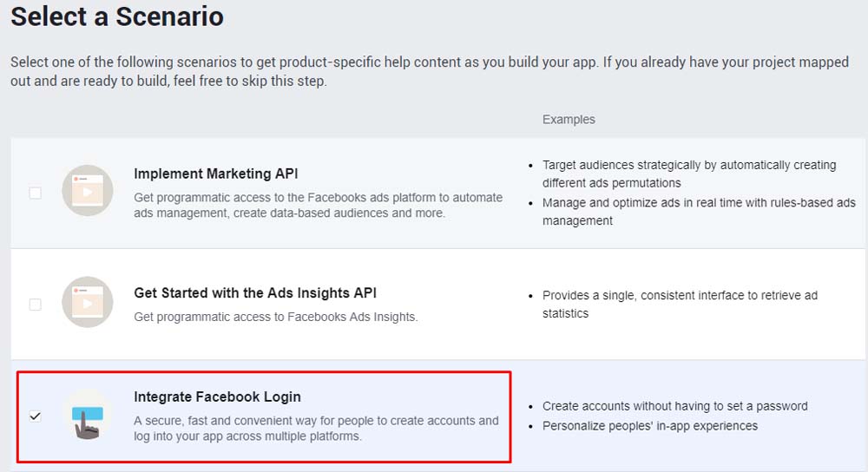
Task: Choose "Get Started with the Ads Insights API" title
Action: point(255,293)
